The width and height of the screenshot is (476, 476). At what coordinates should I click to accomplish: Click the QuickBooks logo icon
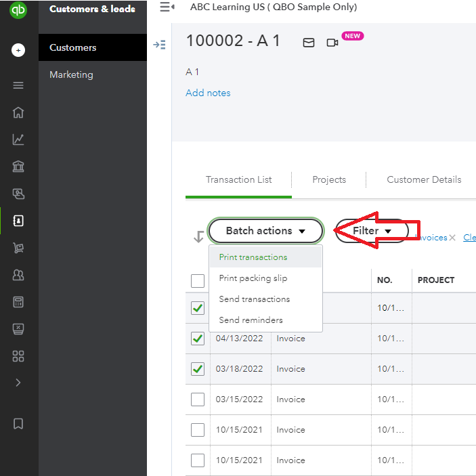pos(18,11)
